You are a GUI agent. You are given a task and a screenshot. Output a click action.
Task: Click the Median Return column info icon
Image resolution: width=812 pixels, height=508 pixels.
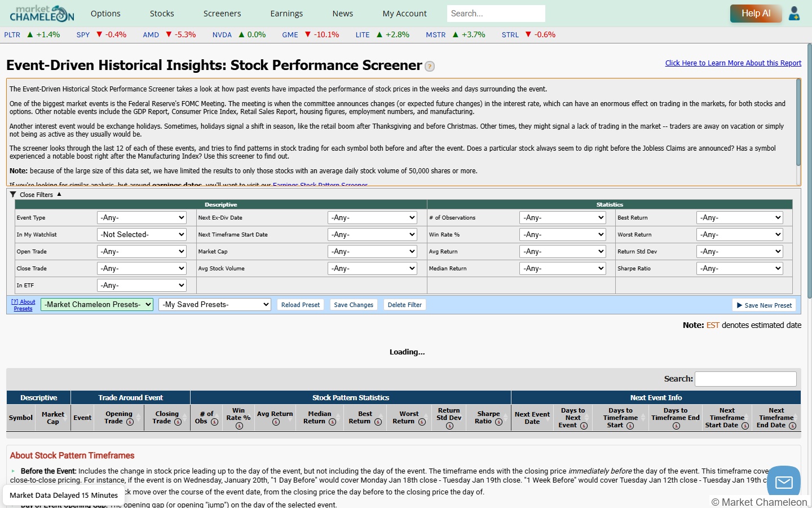(x=332, y=422)
